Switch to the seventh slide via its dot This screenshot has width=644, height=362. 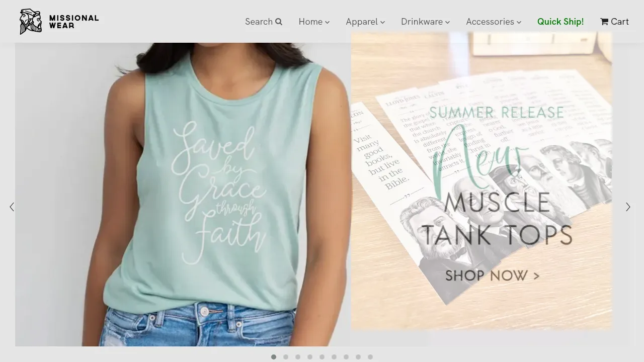tap(346, 357)
